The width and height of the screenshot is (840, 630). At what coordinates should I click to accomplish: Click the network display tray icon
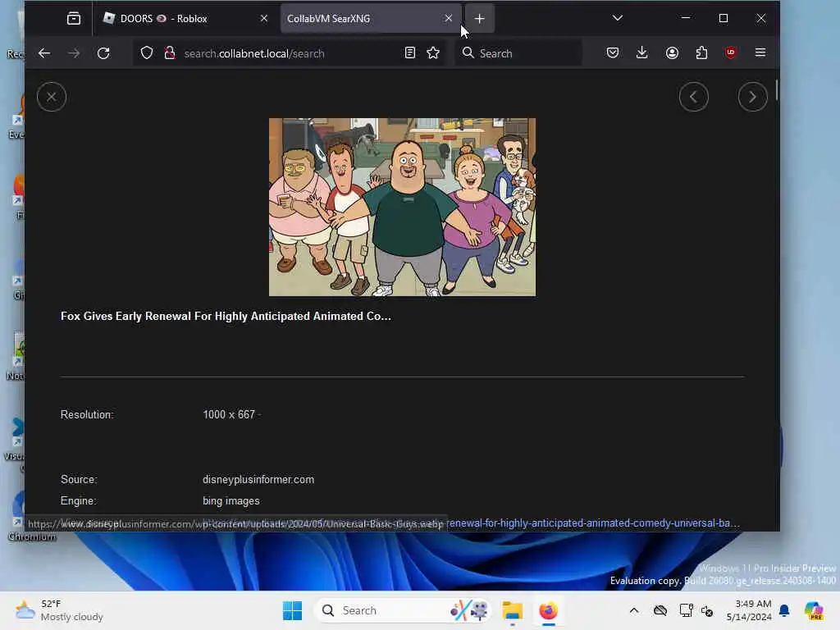[x=686, y=610]
